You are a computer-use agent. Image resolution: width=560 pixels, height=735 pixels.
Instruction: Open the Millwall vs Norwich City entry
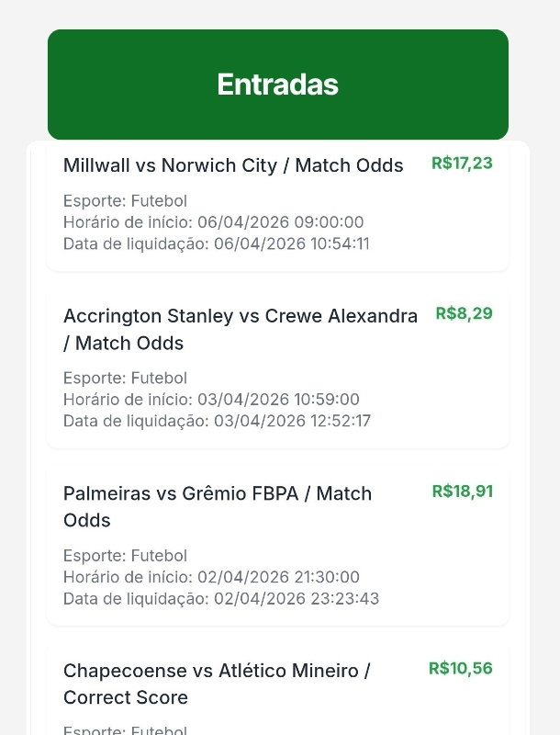233,165
